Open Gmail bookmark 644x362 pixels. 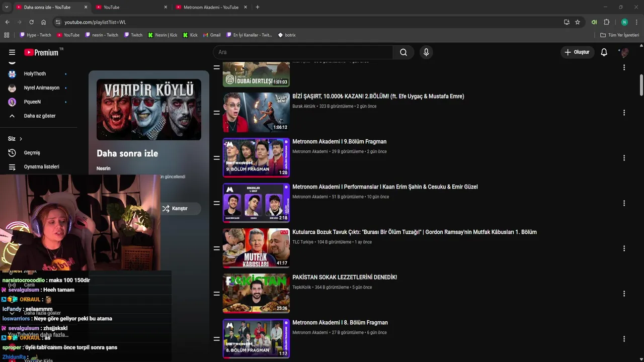212,35
